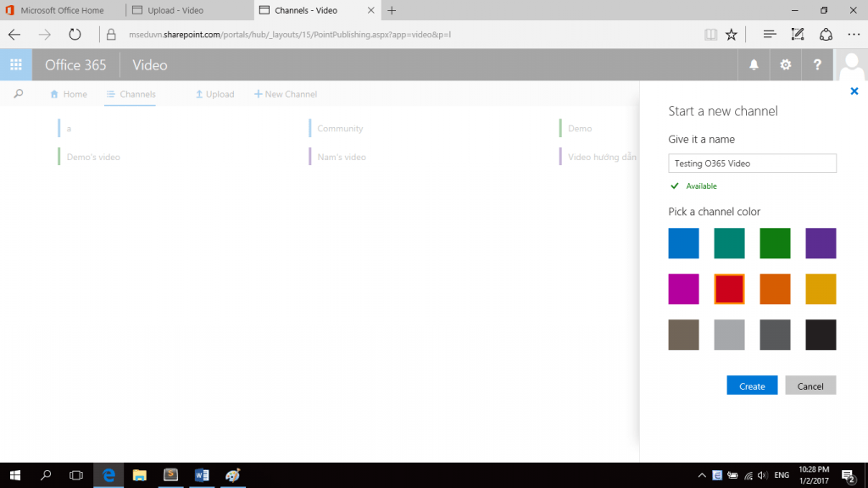This screenshot has height=488, width=868.
Task: Pick the red channel color
Action: 729,289
